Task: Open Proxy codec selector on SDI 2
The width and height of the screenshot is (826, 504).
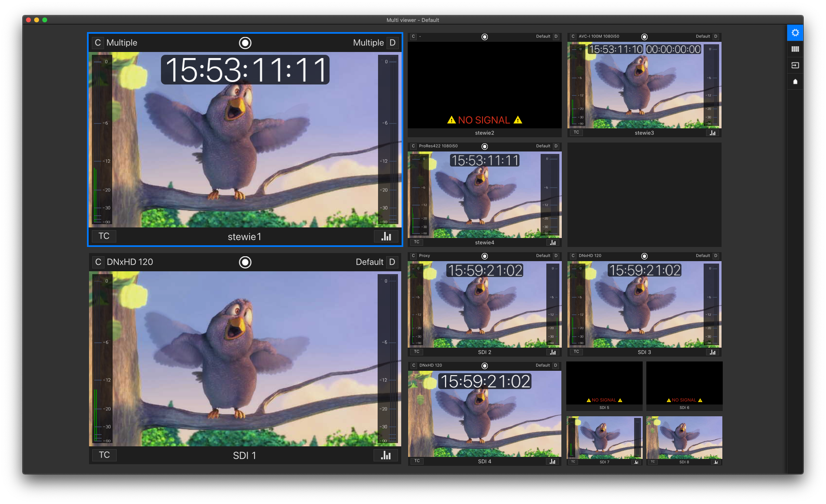Action: pos(424,256)
